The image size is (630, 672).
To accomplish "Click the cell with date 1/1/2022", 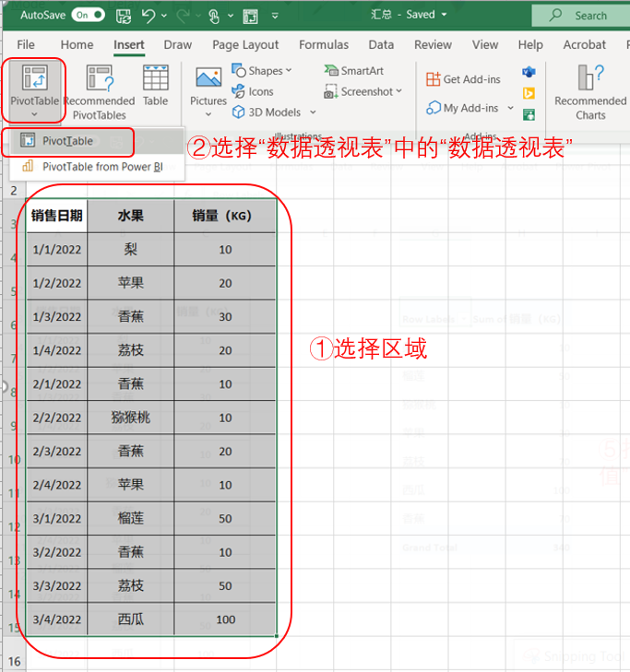I will click(56, 250).
